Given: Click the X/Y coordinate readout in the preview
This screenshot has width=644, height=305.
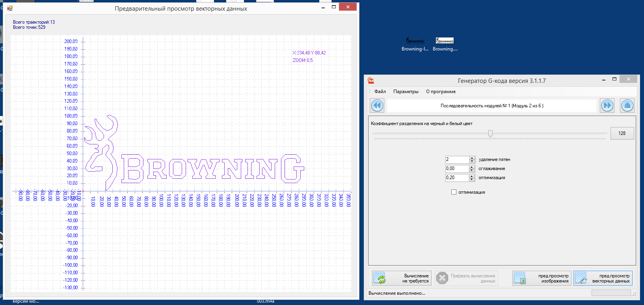Looking at the screenshot, I should click(309, 53).
